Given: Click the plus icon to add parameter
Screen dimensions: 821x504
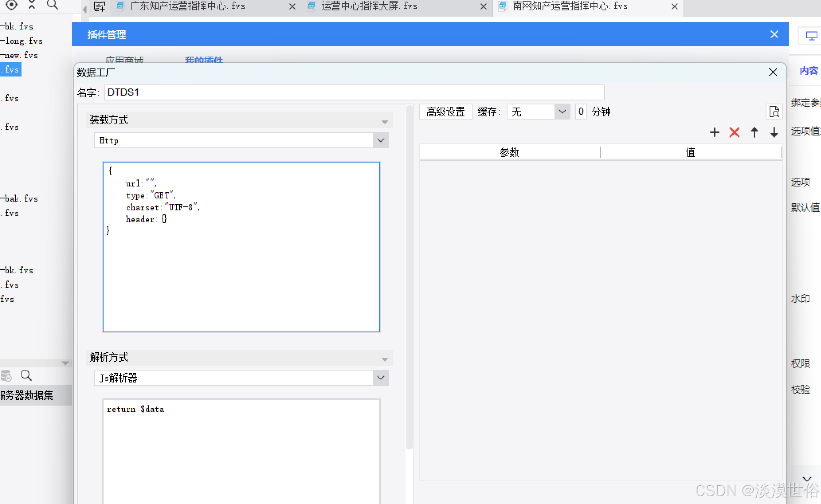Looking at the screenshot, I should [x=715, y=132].
